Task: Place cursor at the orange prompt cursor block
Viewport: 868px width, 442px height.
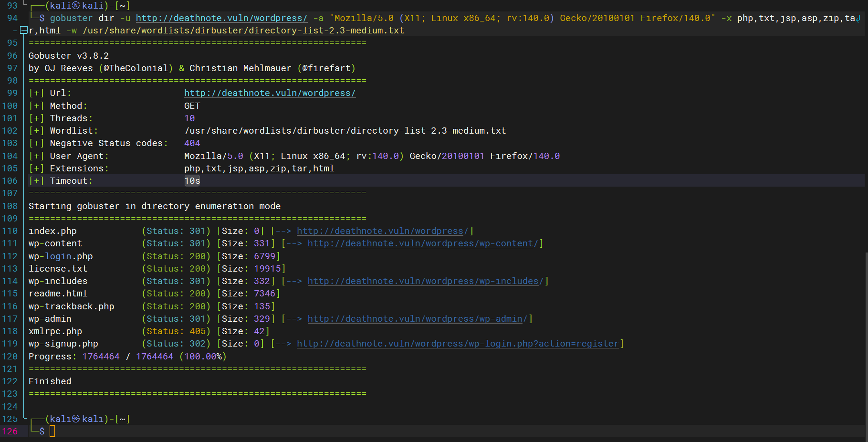Action: pos(52,431)
